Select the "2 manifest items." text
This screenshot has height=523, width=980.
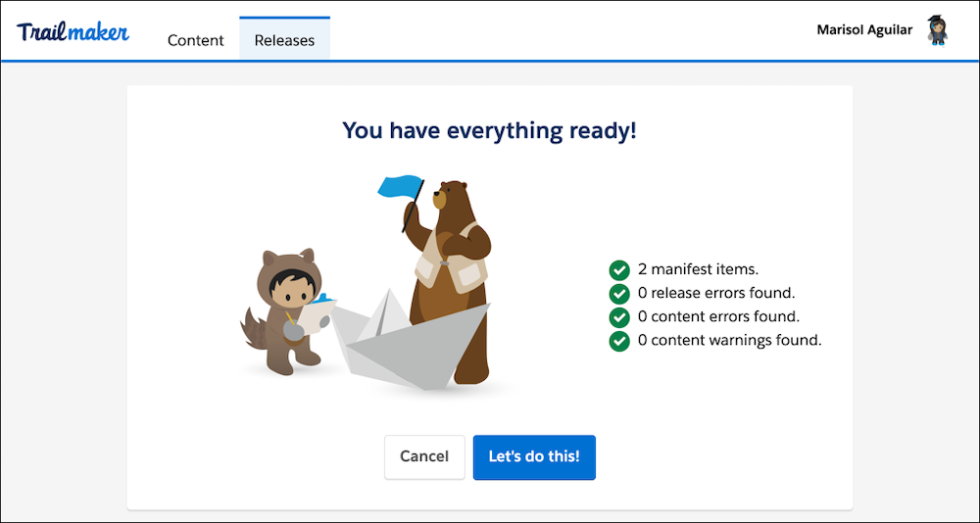(698, 269)
